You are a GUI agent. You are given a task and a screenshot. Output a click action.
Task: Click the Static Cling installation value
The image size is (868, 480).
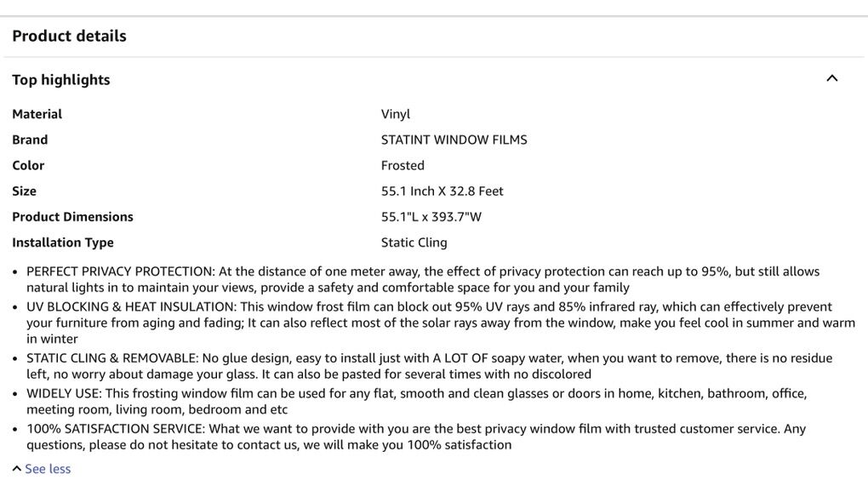click(414, 242)
